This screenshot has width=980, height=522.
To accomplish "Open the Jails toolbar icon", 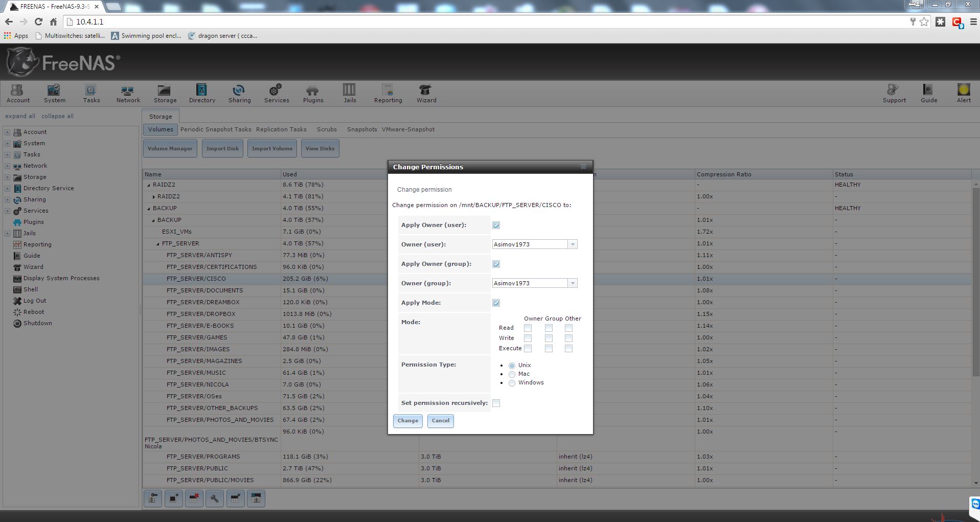I will tap(350, 94).
